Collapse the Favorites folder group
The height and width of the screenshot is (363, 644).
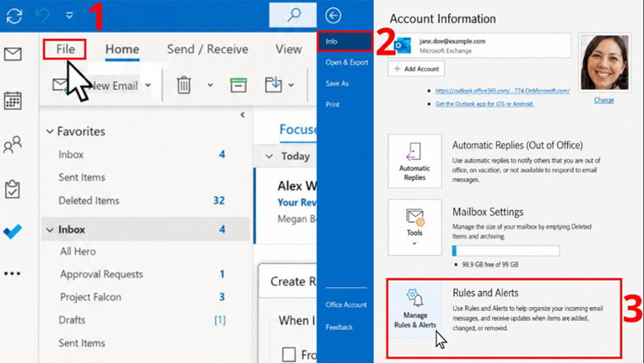tap(50, 132)
